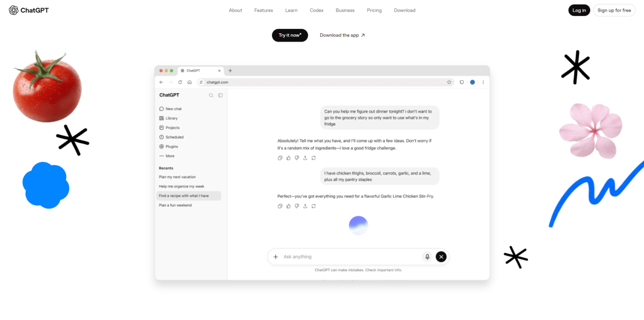Go to the Codex page
The height and width of the screenshot is (320, 644).
pos(316,10)
